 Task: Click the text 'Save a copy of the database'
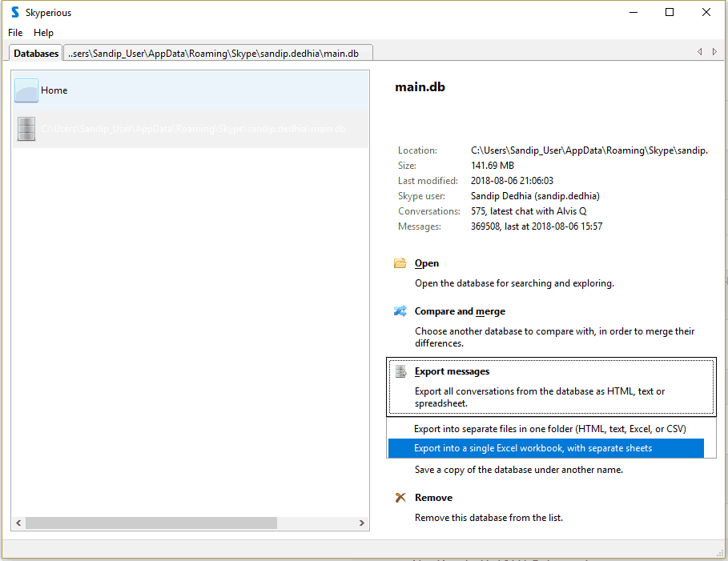pos(519,470)
